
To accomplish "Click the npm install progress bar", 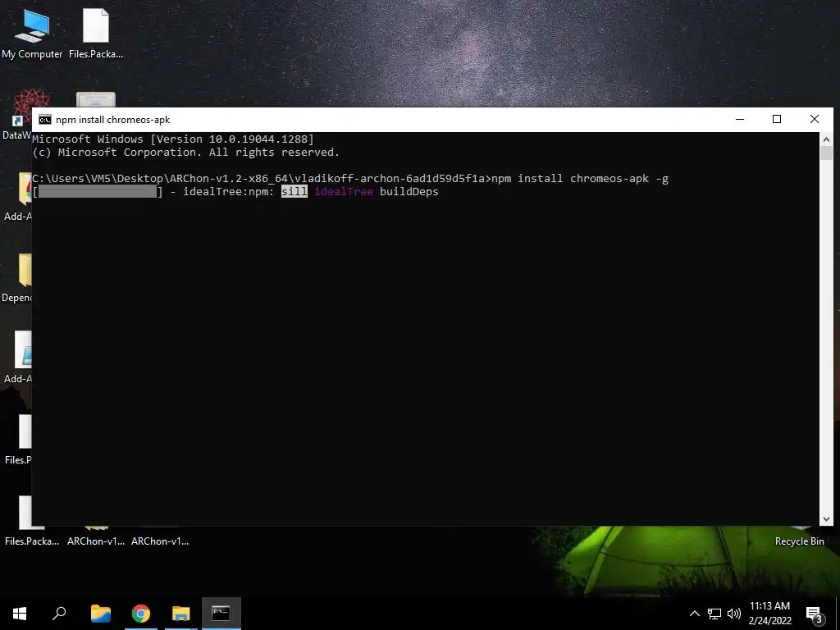I will pos(98,192).
